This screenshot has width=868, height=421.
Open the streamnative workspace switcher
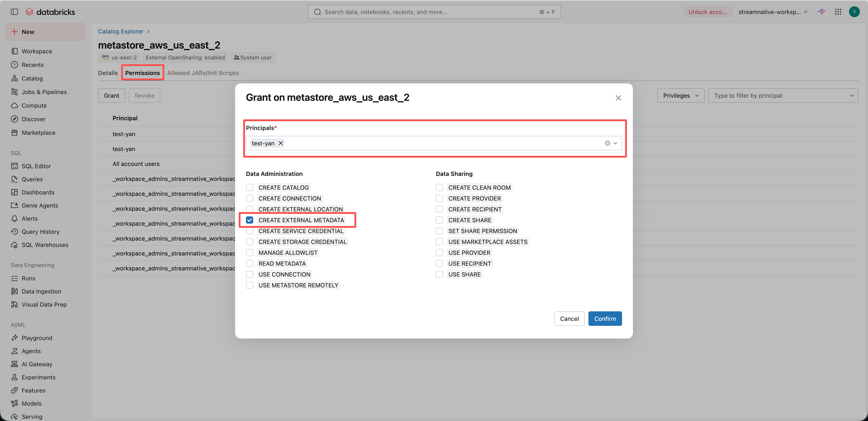[x=773, y=12]
